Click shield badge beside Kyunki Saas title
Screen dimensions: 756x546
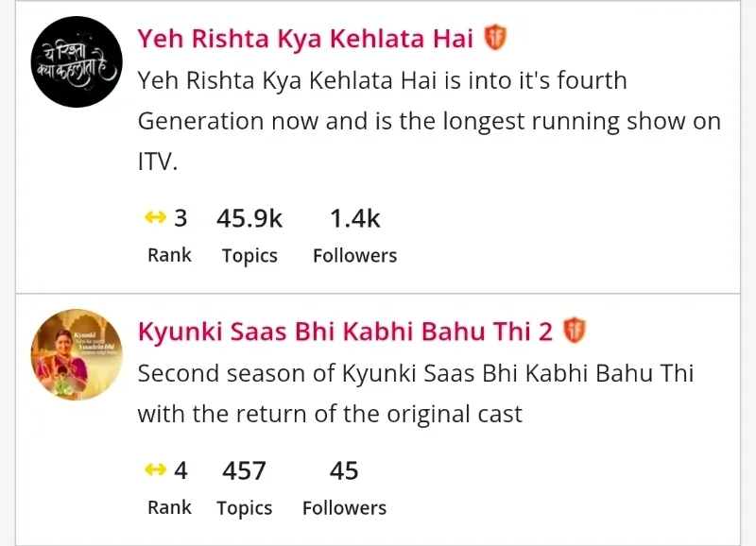pos(575,332)
